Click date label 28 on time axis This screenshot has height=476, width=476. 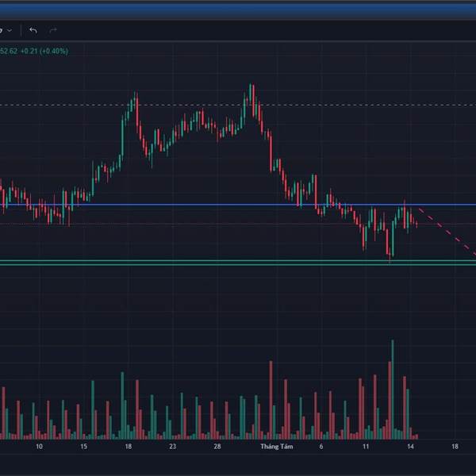tap(217, 446)
